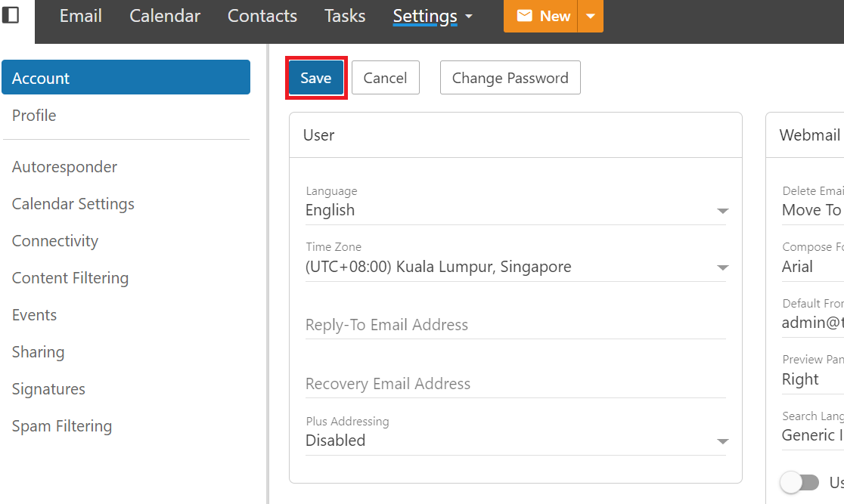The image size is (844, 504).
Task: Focus the Recovery Email Address field
Action: tap(514, 384)
